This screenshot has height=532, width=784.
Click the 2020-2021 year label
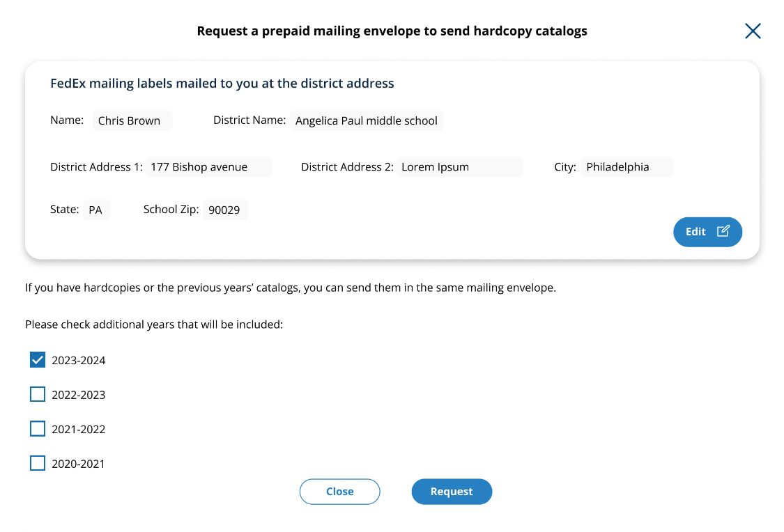79,464
